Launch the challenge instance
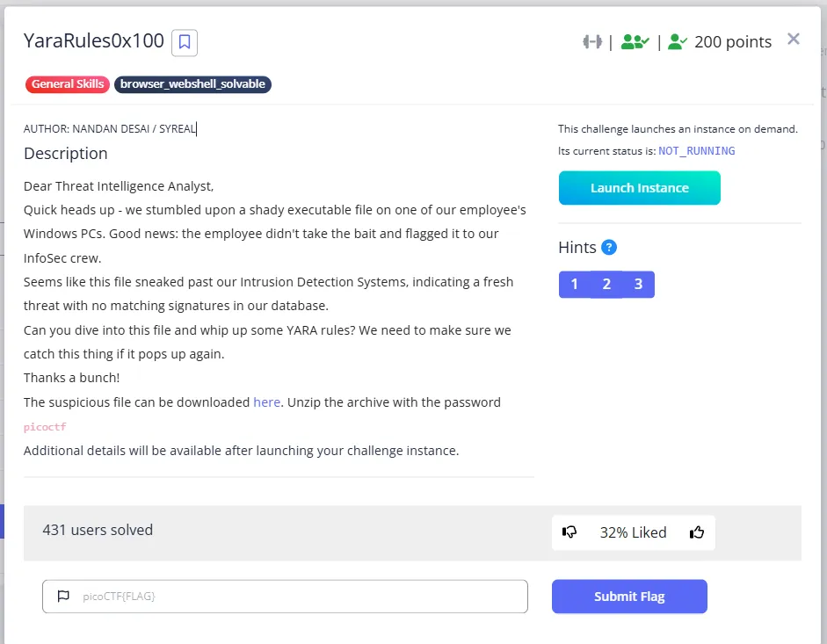827x644 pixels. 639,188
